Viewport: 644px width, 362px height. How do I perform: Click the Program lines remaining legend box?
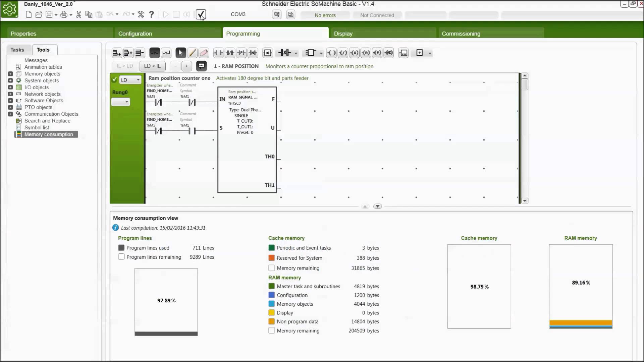click(121, 257)
